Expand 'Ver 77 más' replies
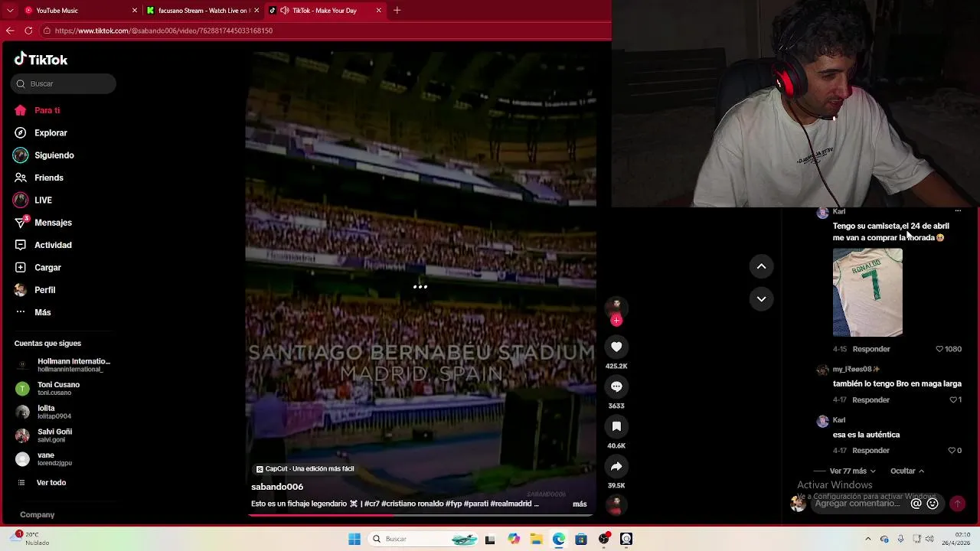Image resolution: width=980 pixels, height=551 pixels. click(x=852, y=471)
